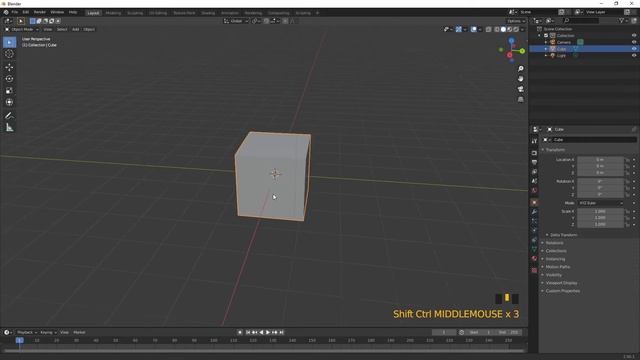Switch to wireframe viewport shading
640x360 pixels.
coord(497,29)
